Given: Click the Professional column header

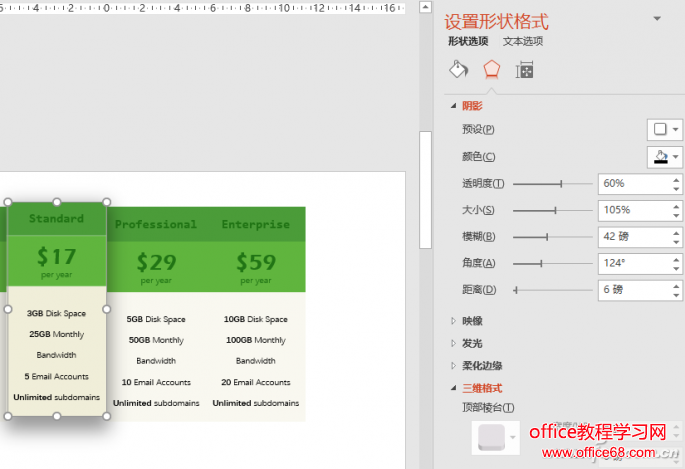Looking at the screenshot, I should click(156, 224).
